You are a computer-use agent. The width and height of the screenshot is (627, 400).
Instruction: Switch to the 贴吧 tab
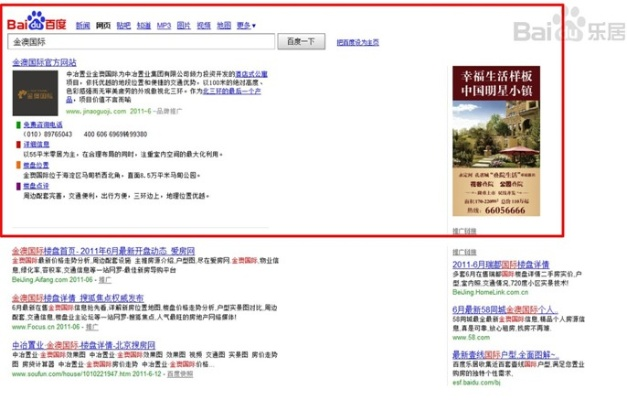tap(124, 26)
